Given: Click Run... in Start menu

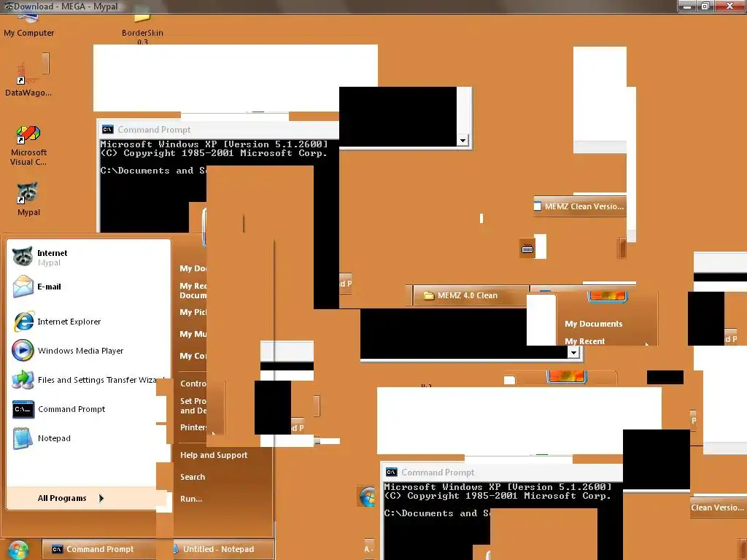Looking at the screenshot, I should [191, 499].
